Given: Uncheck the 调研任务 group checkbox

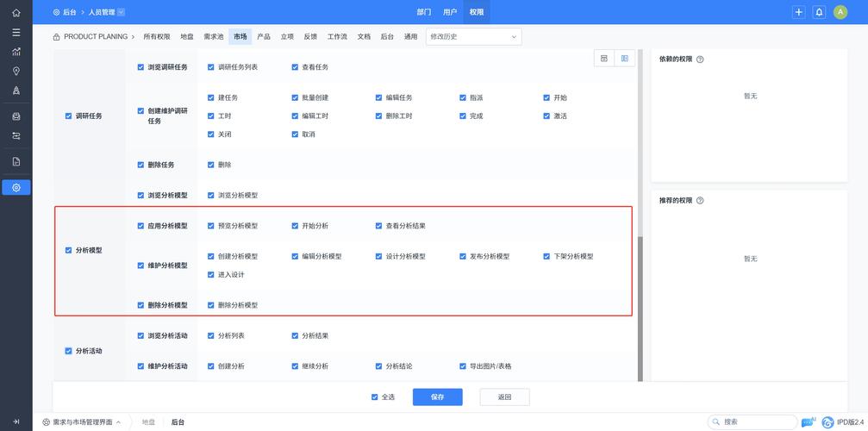Looking at the screenshot, I should click(69, 116).
